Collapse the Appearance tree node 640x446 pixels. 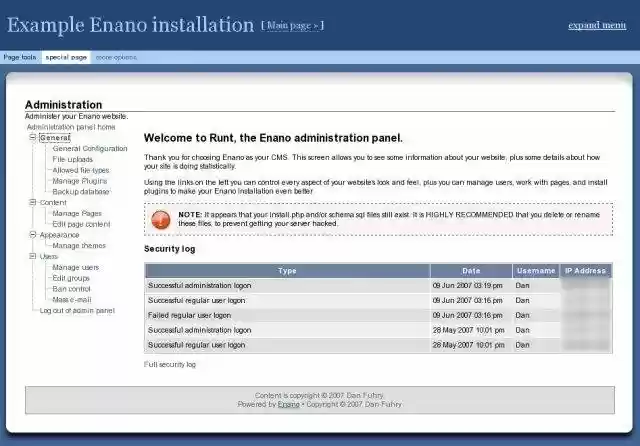(x=33, y=235)
